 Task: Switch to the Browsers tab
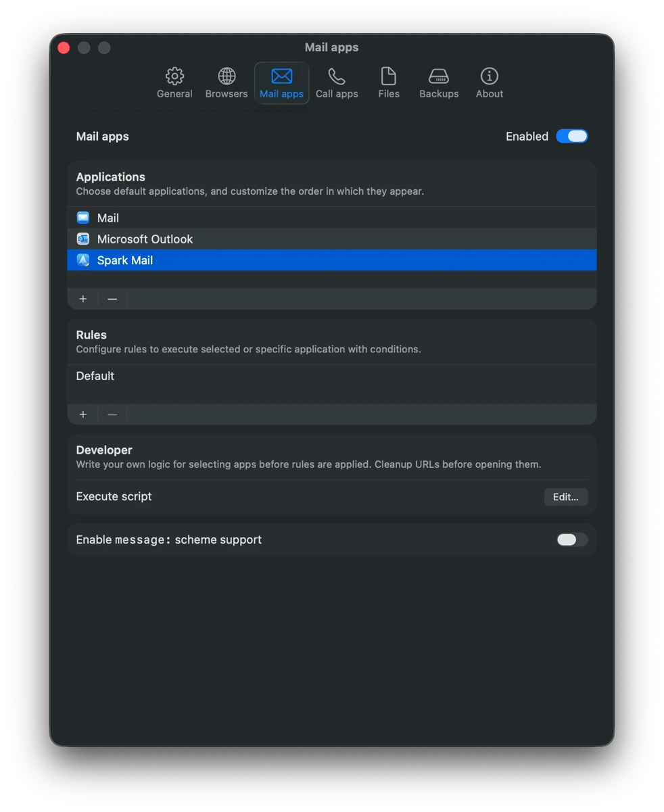click(227, 83)
